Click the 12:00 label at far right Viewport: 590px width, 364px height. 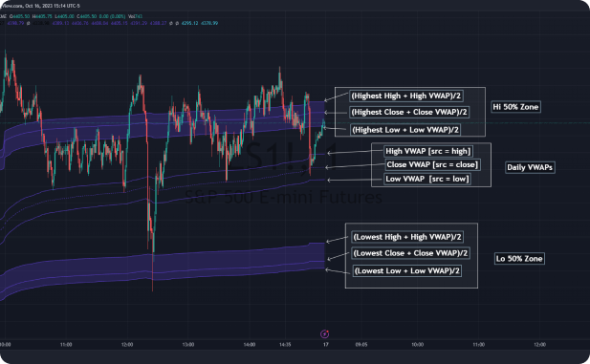click(539, 345)
